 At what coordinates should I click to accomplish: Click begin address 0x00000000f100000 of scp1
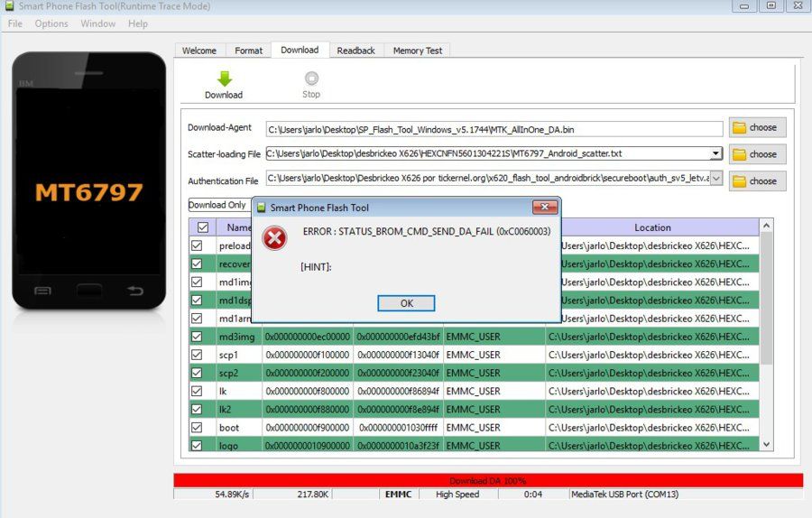(308, 355)
